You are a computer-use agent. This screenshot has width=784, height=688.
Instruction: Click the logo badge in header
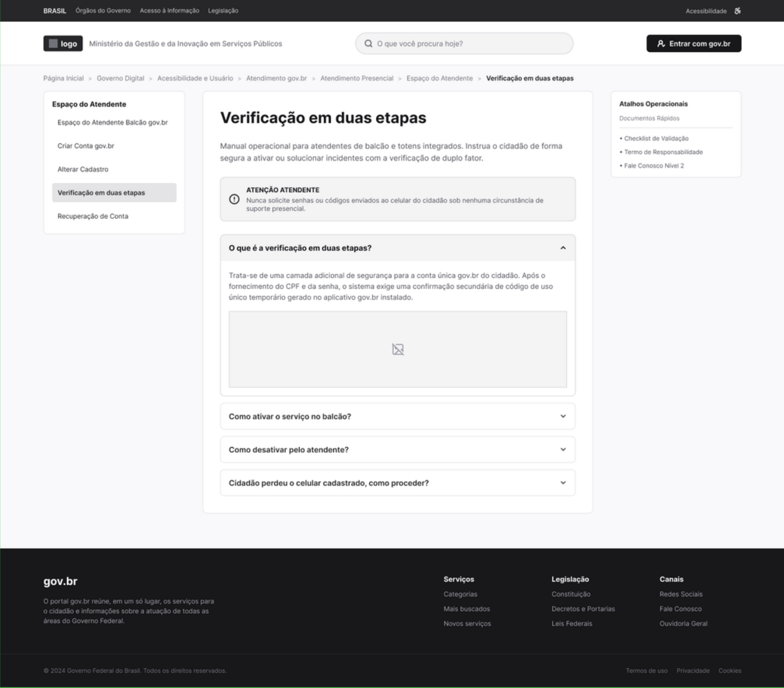click(63, 43)
